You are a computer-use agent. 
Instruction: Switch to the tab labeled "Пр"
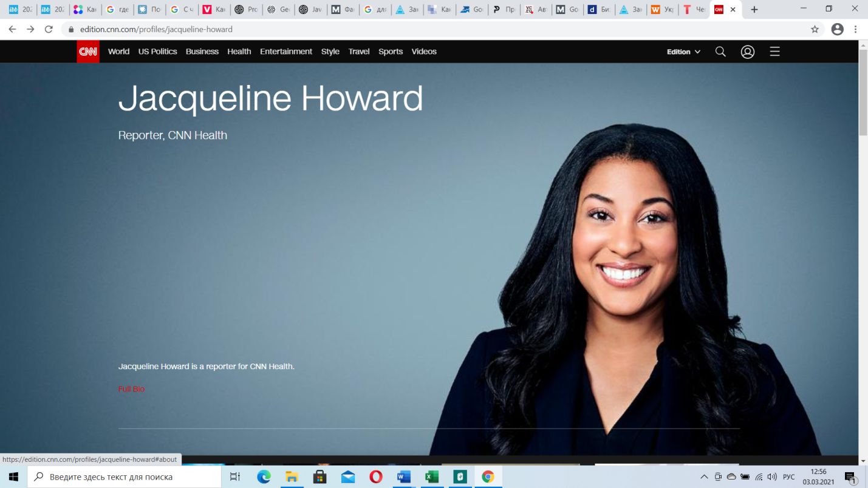(504, 10)
